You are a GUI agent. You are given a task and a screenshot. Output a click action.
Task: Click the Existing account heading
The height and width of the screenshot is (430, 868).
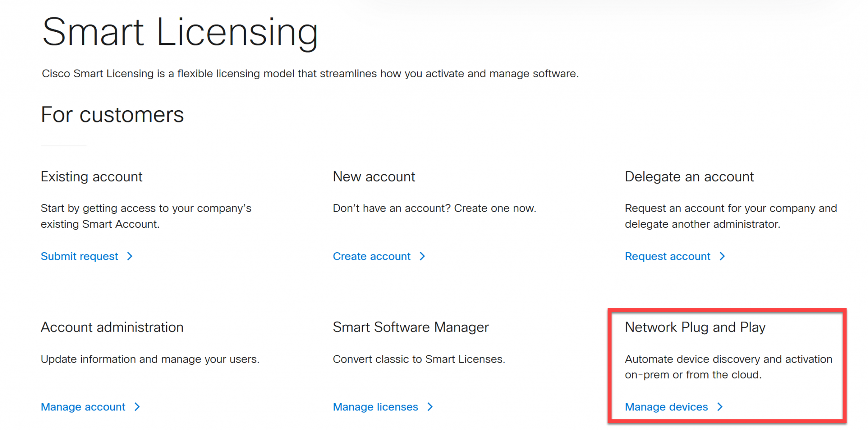point(92,177)
